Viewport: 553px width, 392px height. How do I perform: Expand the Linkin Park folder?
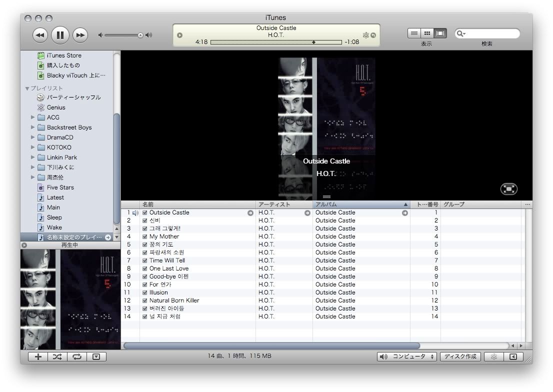(33, 157)
